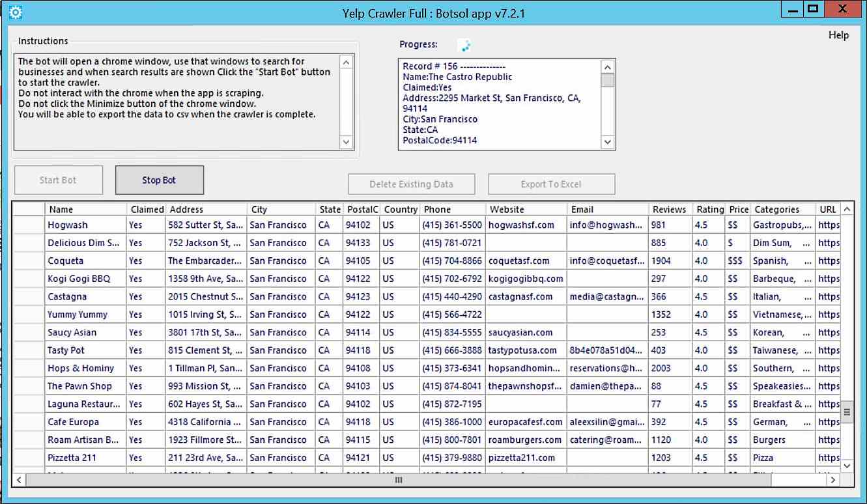This screenshot has width=867, height=504.
Task: Click the tastypotusa.com website cell
Action: [x=526, y=350]
